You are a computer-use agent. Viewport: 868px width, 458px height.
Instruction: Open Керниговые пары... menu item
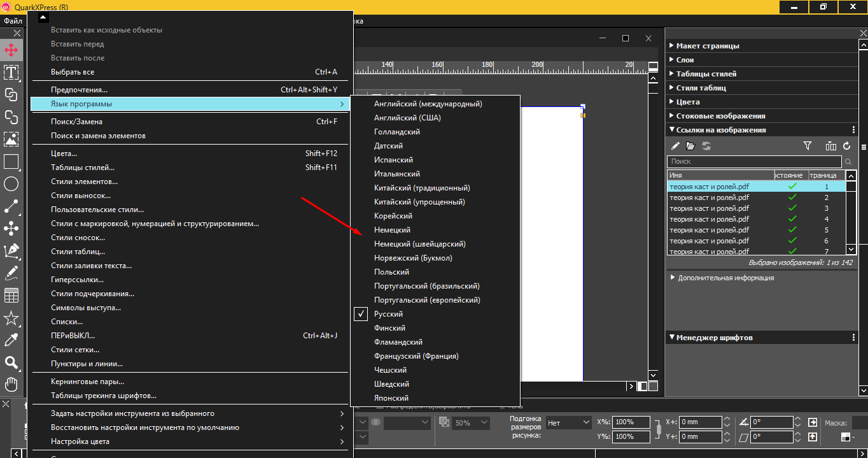pyautogui.click(x=192, y=382)
